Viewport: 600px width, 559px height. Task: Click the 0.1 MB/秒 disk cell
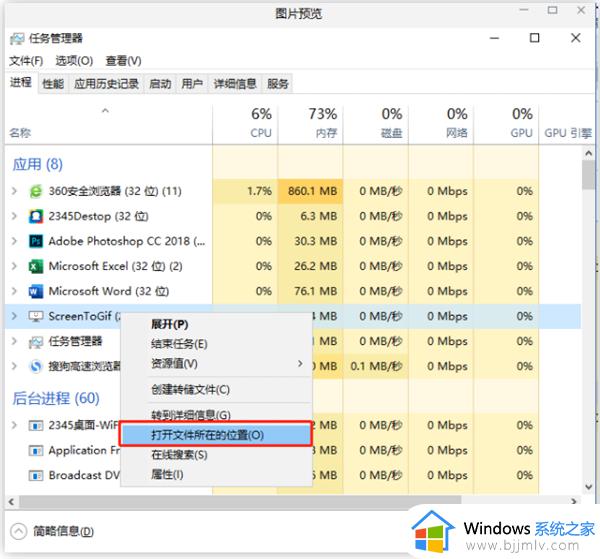(376, 367)
